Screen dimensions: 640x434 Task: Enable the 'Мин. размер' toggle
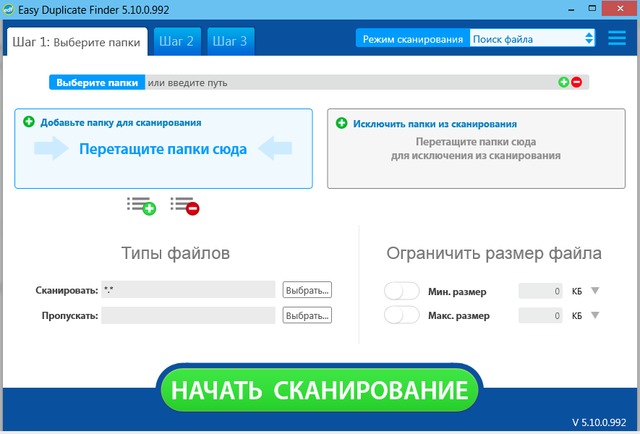(401, 291)
